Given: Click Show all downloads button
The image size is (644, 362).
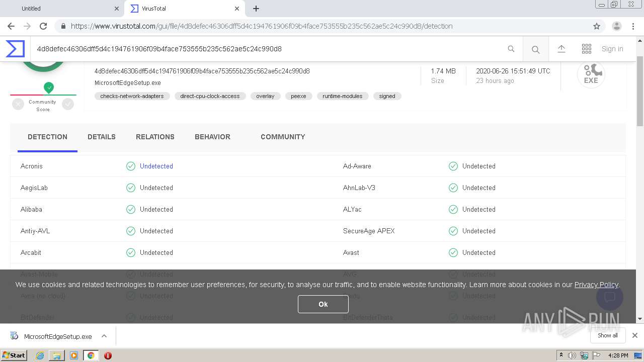Looking at the screenshot, I should pyautogui.click(x=608, y=335).
